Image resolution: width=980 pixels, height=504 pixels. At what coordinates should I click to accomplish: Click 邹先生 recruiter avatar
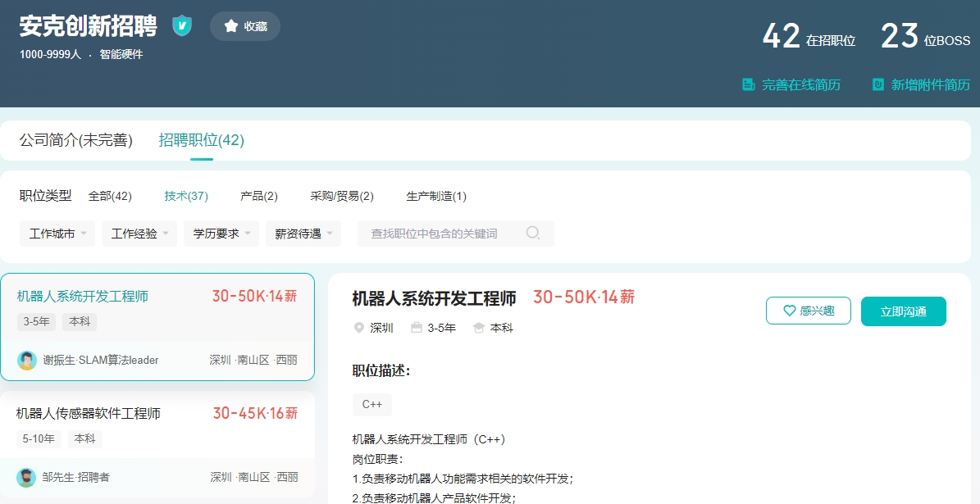coord(26,478)
